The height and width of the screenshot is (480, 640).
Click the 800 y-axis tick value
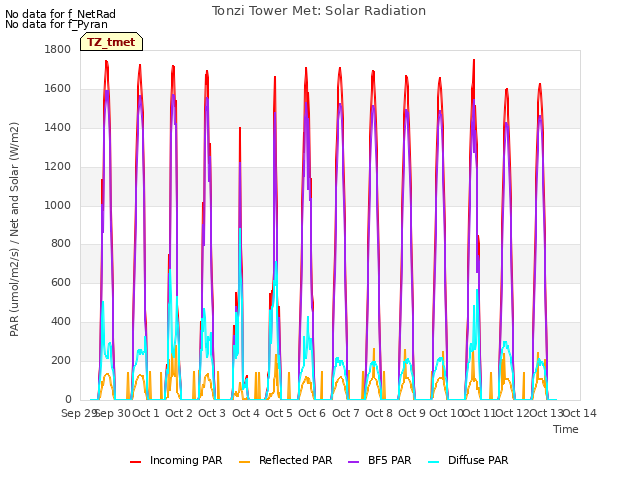click(x=61, y=244)
